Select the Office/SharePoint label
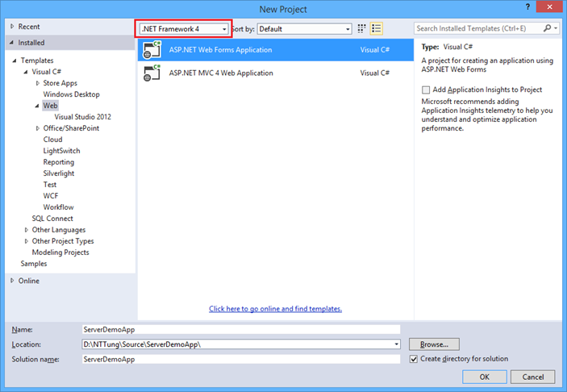The image size is (567, 392). coord(71,128)
